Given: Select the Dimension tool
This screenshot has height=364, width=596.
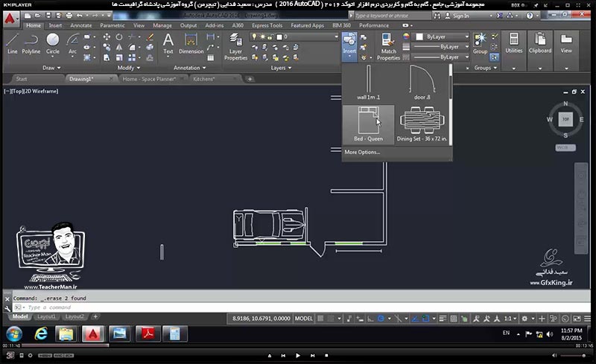Looking at the screenshot, I should [191, 44].
